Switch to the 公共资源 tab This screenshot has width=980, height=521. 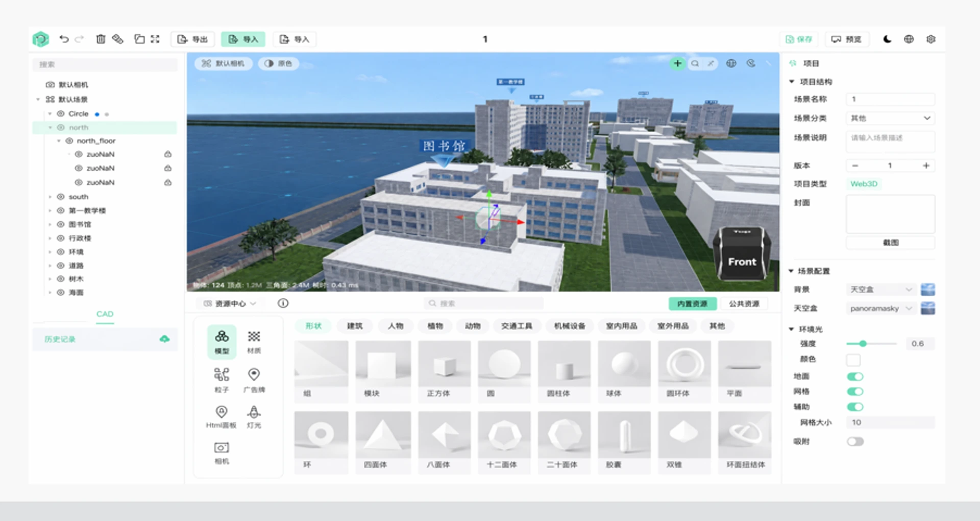pyautogui.click(x=744, y=304)
